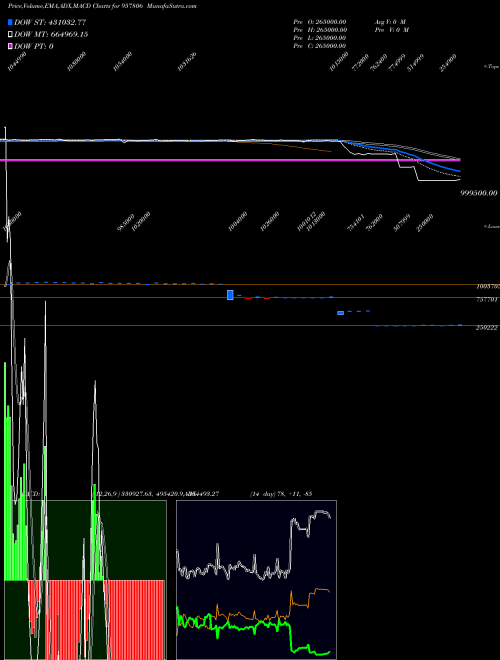Click the 999500.00 price label
The height and width of the screenshot is (660, 500).
point(479,193)
